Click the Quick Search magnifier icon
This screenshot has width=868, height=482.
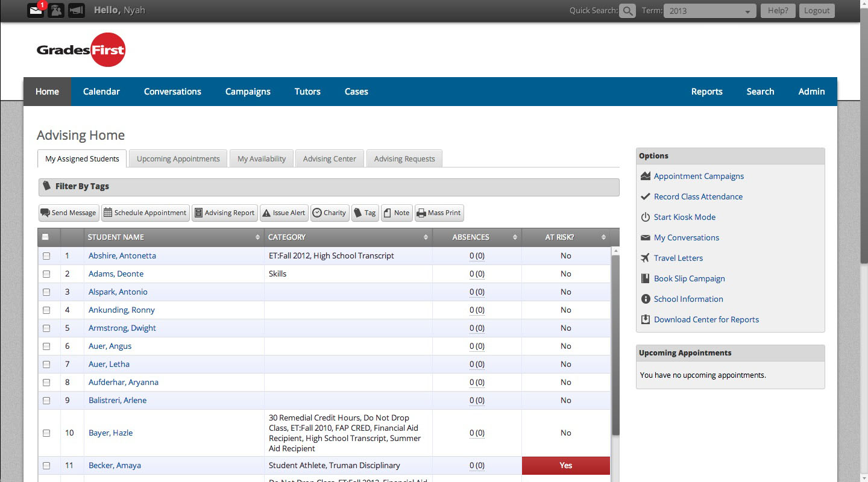627,11
